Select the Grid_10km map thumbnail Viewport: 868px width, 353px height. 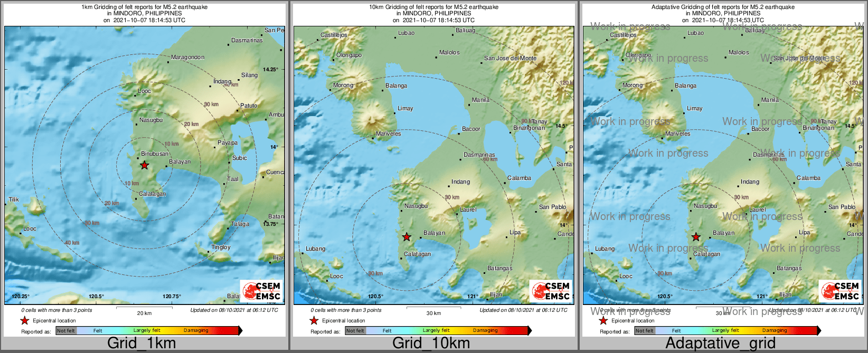point(434,169)
